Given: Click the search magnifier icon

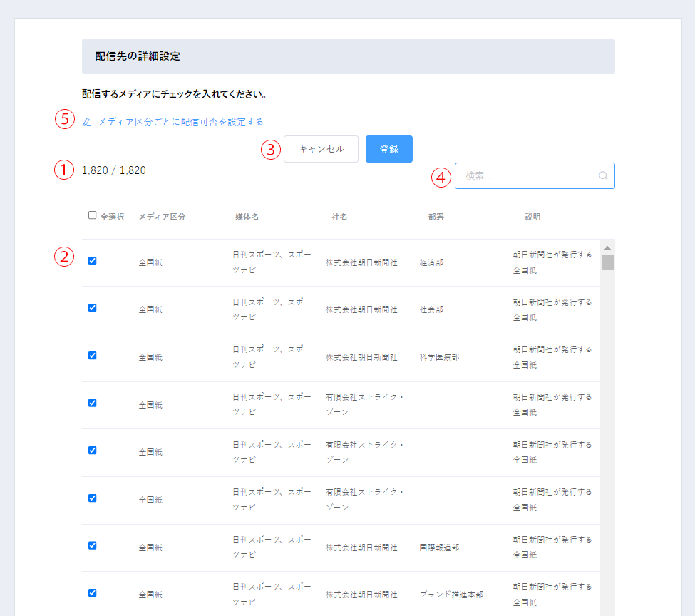Looking at the screenshot, I should click(x=603, y=175).
